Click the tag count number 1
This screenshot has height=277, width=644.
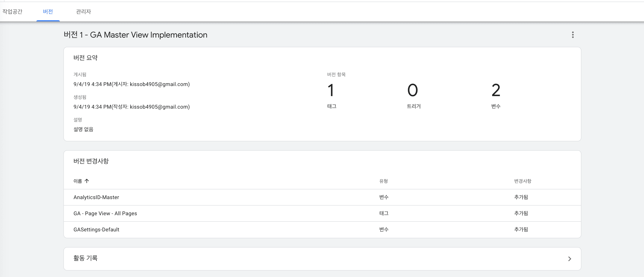(x=330, y=90)
